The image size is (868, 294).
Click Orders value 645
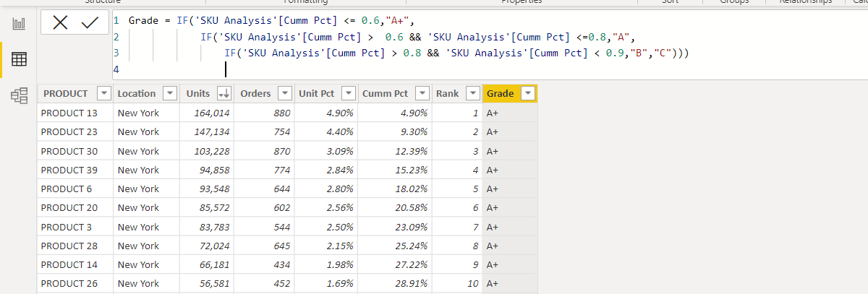click(282, 246)
